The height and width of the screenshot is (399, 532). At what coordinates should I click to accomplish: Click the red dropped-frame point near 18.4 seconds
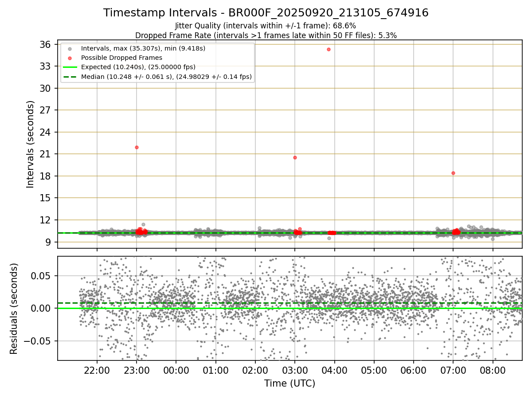453,173
